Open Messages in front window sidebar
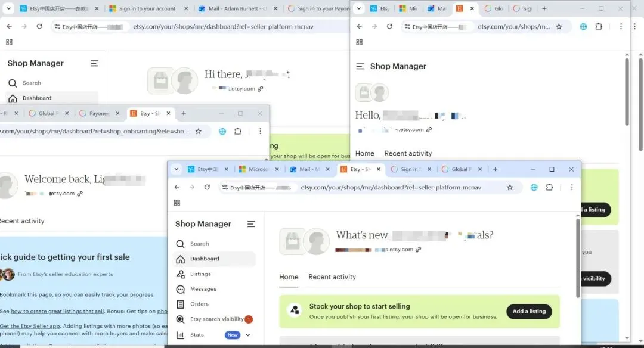 click(203, 289)
